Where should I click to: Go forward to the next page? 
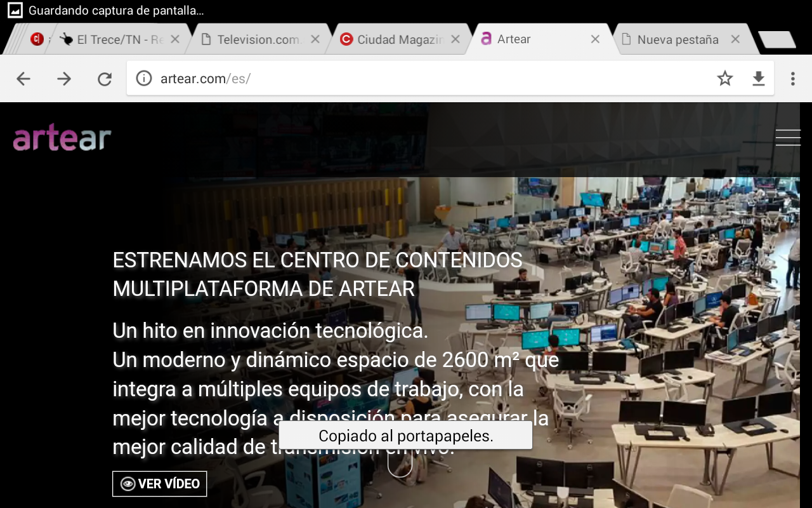(x=64, y=79)
